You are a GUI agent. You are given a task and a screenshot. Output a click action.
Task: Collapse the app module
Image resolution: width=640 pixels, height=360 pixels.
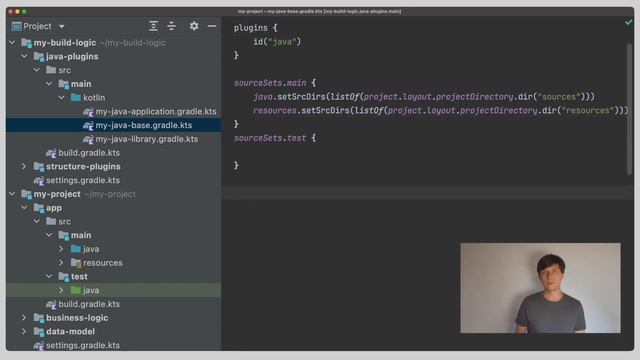click(24, 208)
